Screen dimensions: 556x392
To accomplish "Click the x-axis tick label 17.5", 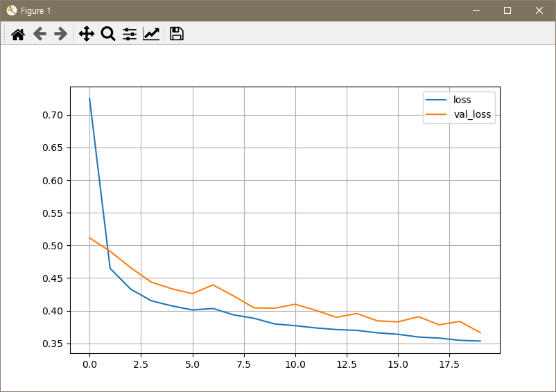I will 449,364.
